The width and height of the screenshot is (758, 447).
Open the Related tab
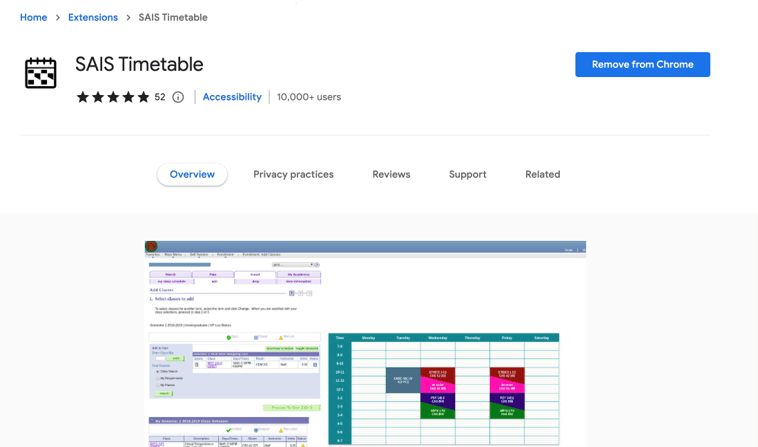543,174
